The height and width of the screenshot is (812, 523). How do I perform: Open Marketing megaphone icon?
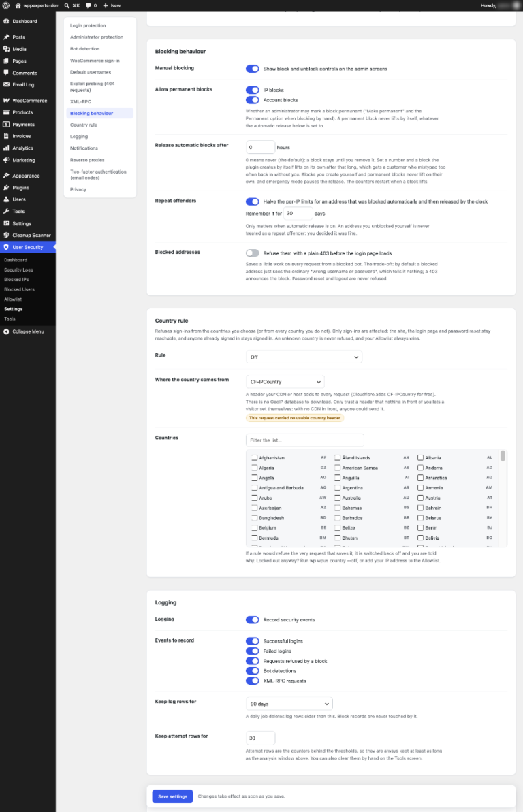(6, 160)
